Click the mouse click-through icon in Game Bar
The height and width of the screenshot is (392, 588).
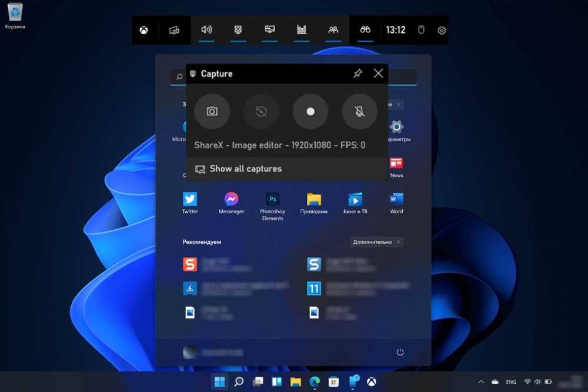click(421, 30)
